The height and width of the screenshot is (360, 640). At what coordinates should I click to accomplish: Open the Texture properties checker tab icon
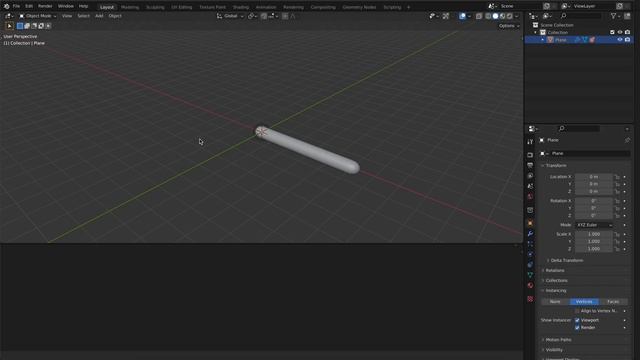click(x=530, y=299)
